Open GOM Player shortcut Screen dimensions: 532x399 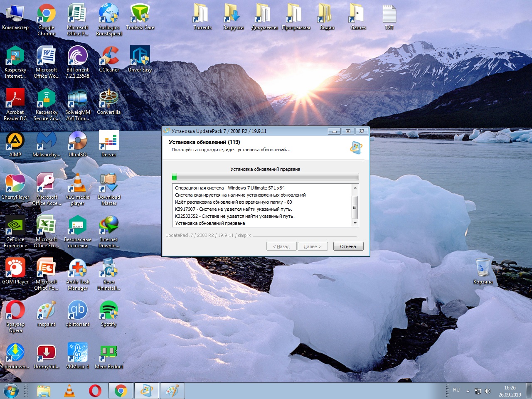tap(15, 272)
